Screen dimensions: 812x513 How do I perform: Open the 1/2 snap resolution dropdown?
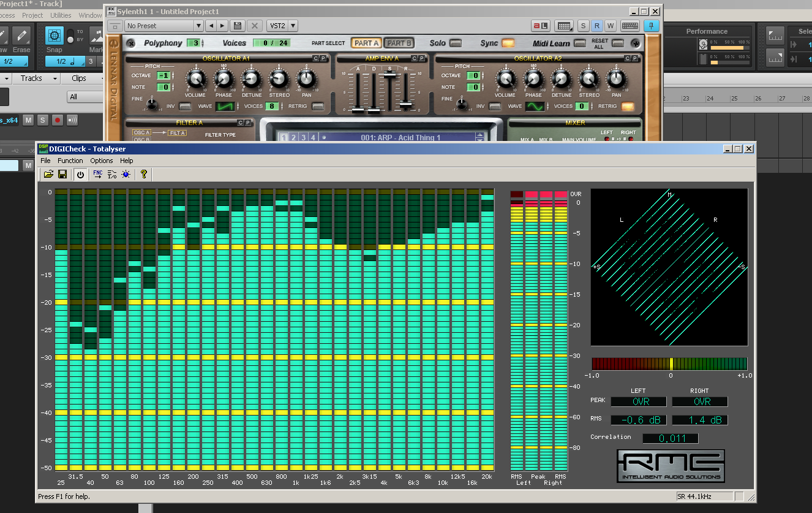pyautogui.click(x=66, y=61)
